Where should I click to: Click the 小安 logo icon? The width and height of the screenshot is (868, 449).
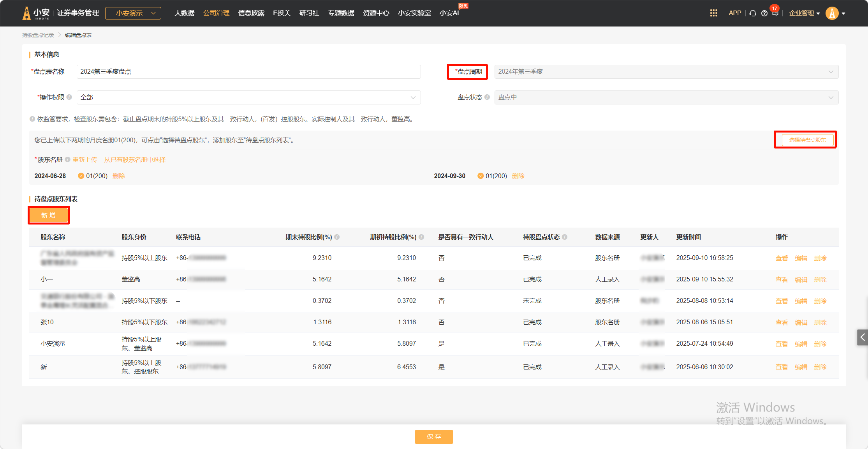(x=26, y=13)
